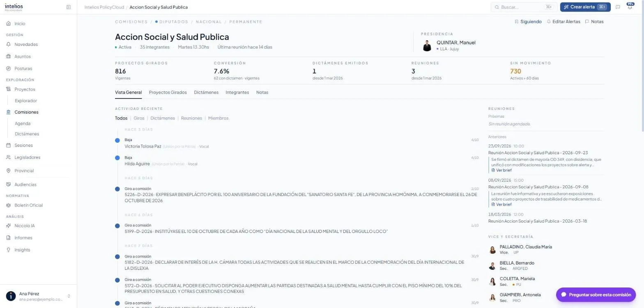Open Legisladores people icon

[9, 157]
